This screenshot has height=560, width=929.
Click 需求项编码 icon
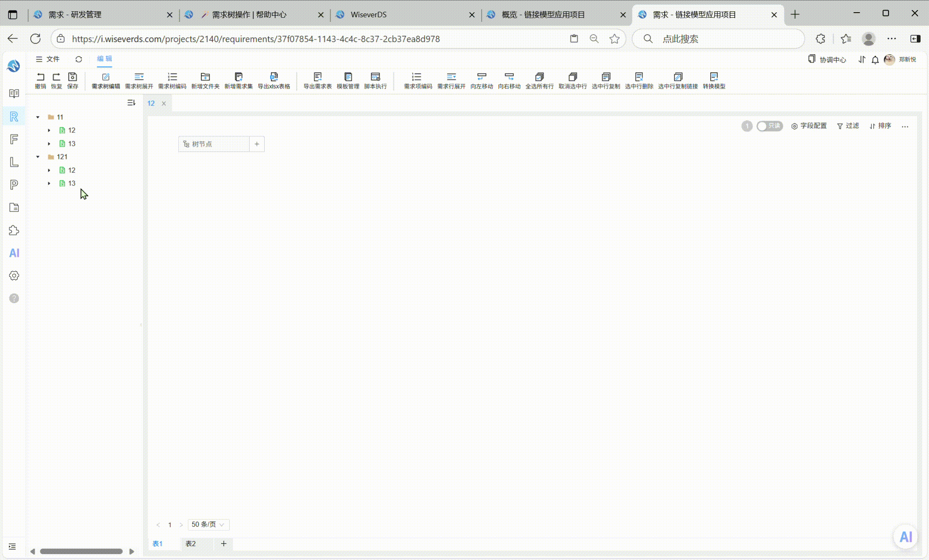pyautogui.click(x=417, y=77)
